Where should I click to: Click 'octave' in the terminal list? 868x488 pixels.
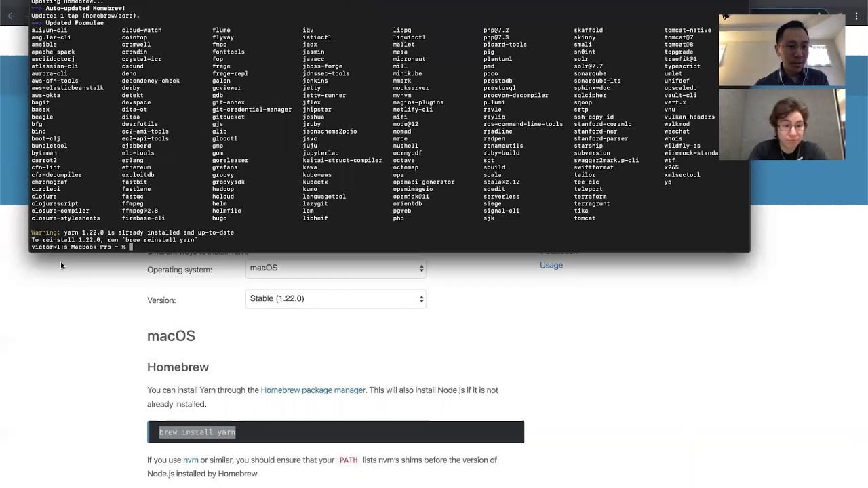click(x=403, y=161)
